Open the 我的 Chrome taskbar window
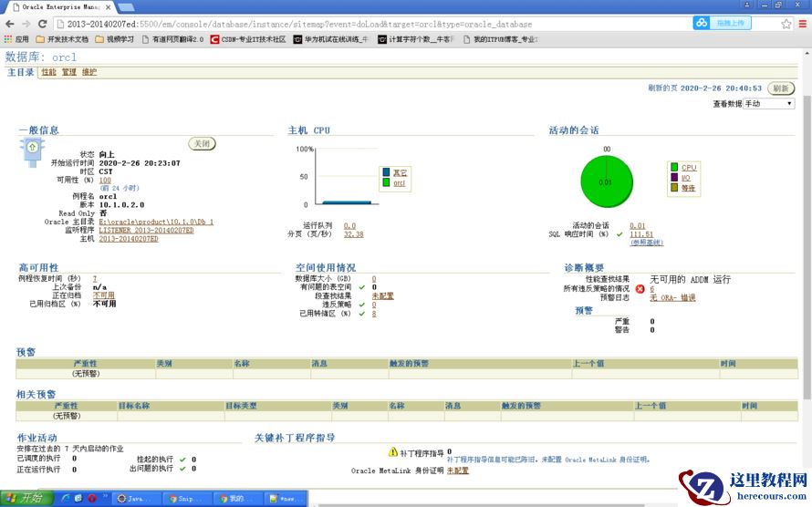 coord(239,499)
